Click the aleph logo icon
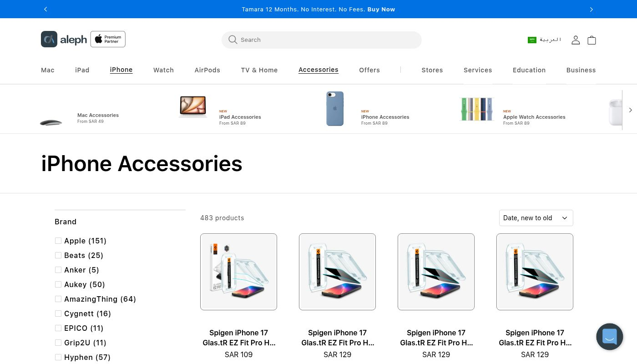The image size is (637, 364). pos(49,40)
